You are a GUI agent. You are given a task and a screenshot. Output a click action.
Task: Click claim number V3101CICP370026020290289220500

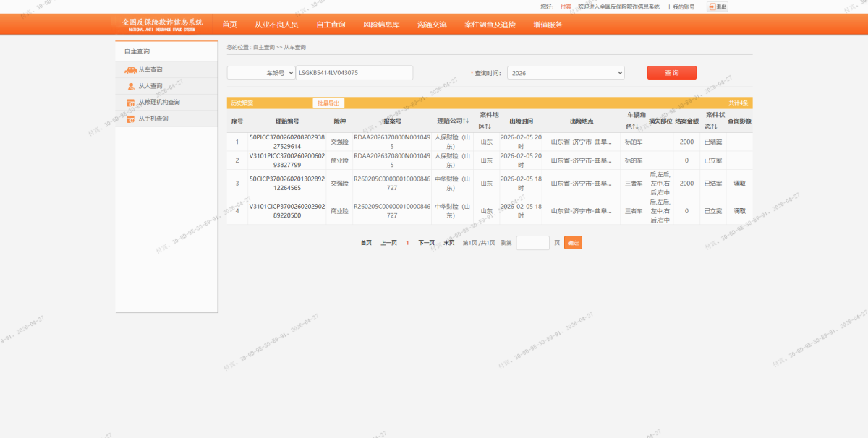[287, 211]
